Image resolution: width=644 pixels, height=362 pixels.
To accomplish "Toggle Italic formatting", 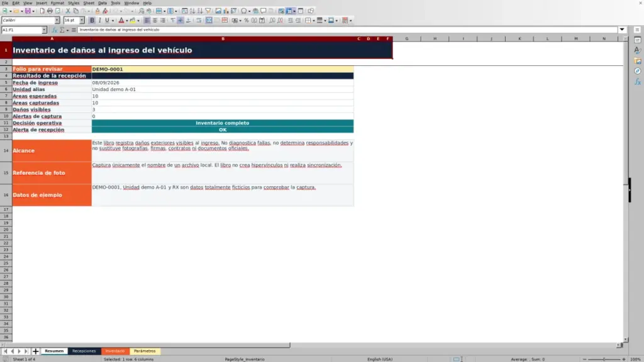I will click(x=99, y=20).
